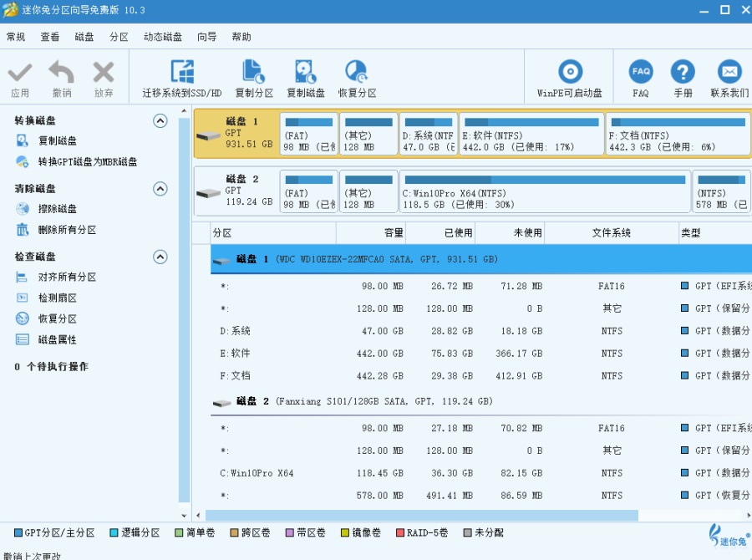Open the 磁盘 menu

tap(84, 37)
